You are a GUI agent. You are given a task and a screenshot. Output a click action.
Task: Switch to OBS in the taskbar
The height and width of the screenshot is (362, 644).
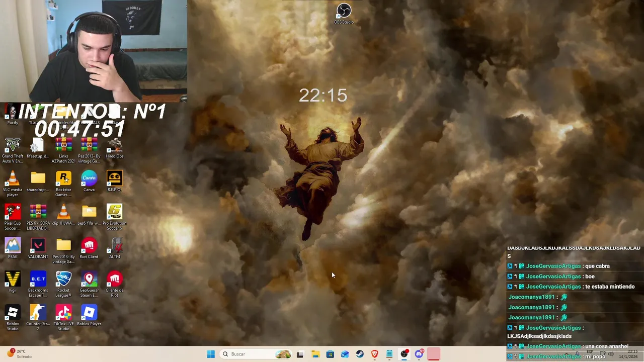404,354
